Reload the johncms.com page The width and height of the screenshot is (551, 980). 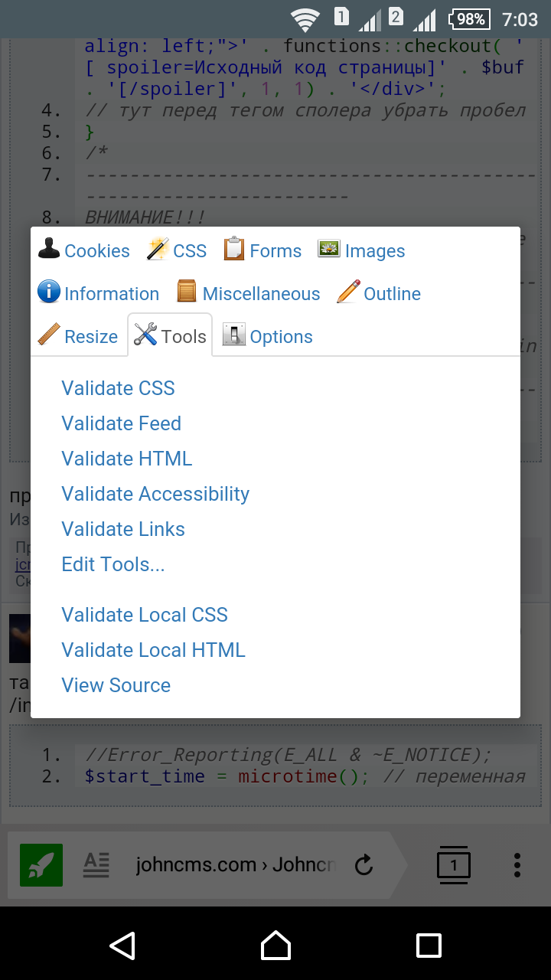[x=364, y=865]
